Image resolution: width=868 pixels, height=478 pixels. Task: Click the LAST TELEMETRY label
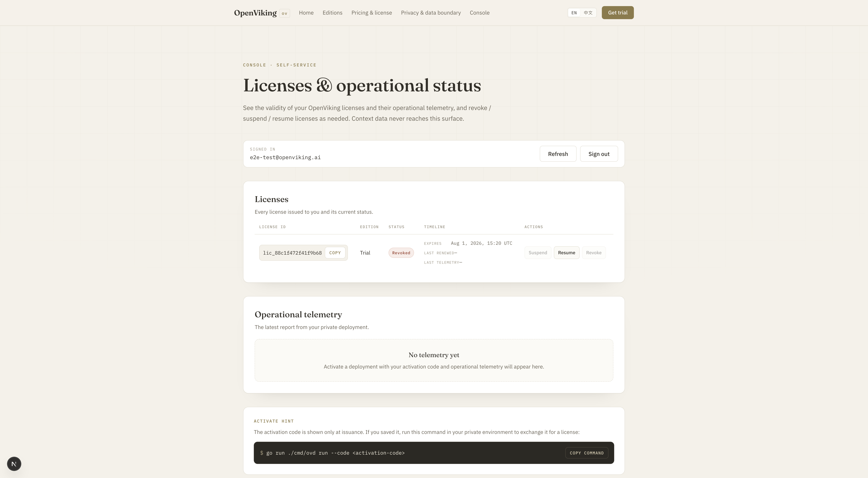(441, 262)
